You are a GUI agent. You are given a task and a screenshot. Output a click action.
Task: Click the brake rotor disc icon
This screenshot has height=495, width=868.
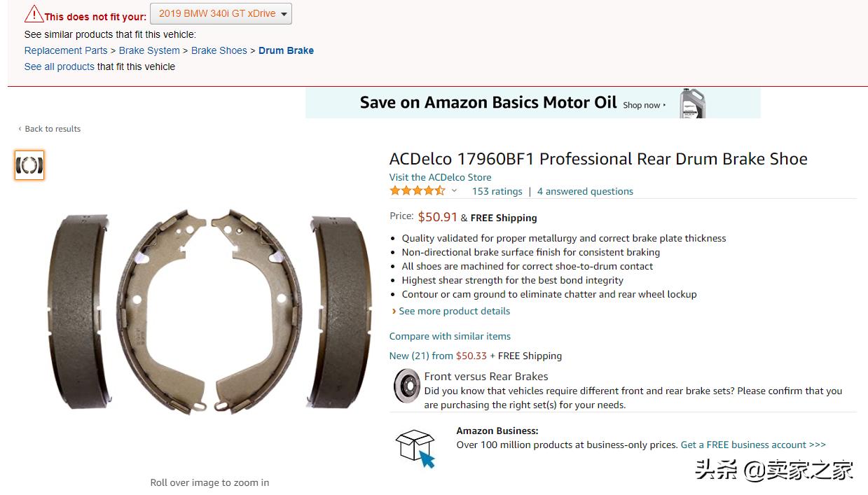click(x=406, y=386)
